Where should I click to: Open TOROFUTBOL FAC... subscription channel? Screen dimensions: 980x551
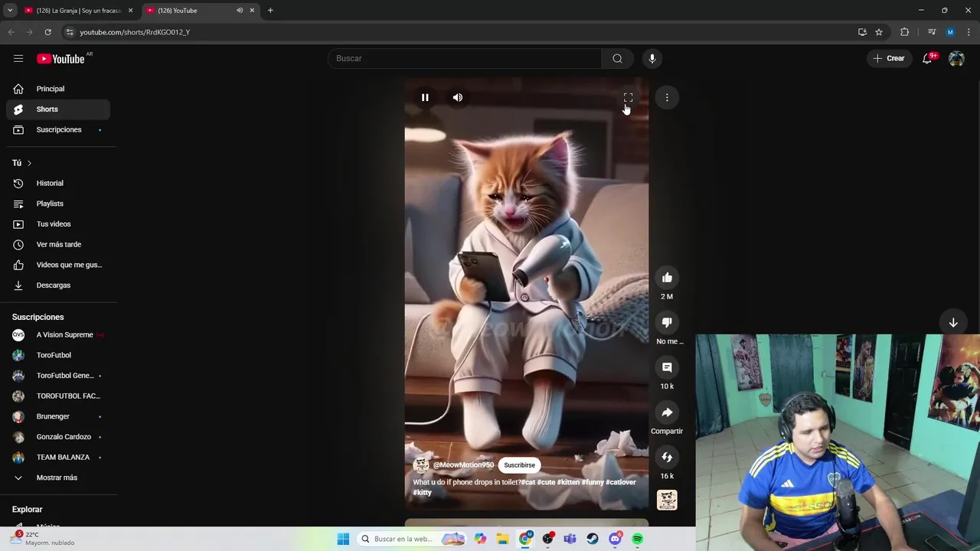(x=58, y=396)
